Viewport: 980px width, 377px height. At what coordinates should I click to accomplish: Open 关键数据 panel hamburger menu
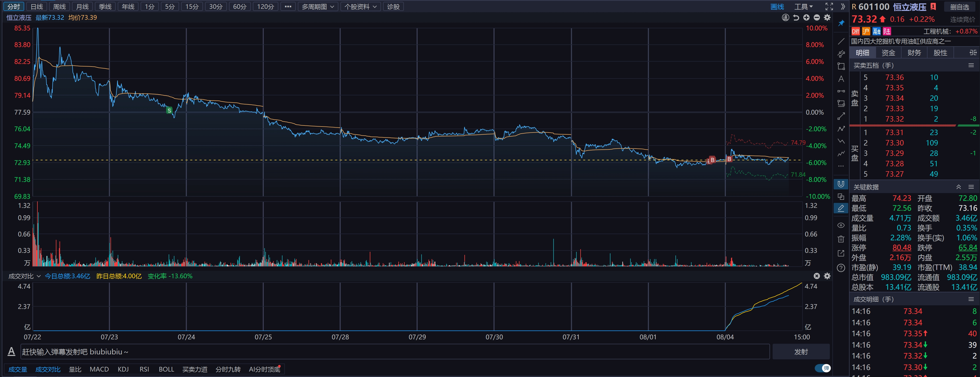click(971, 187)
